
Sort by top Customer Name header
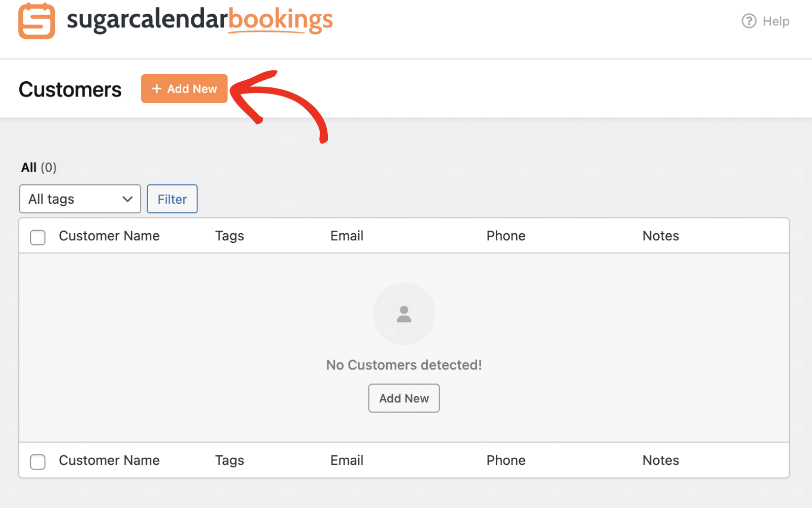(109, 236)
